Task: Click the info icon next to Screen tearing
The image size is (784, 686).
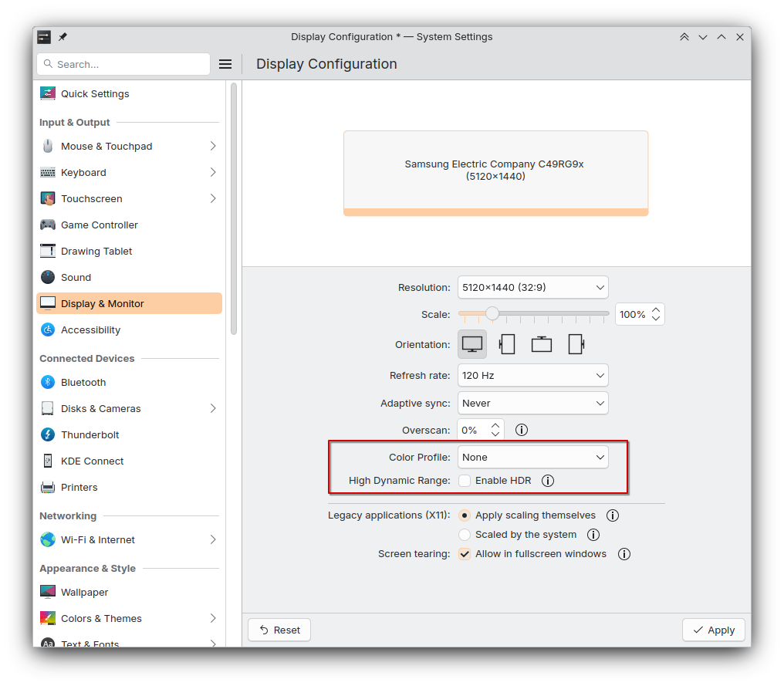Action: click(x=623, y=553)
